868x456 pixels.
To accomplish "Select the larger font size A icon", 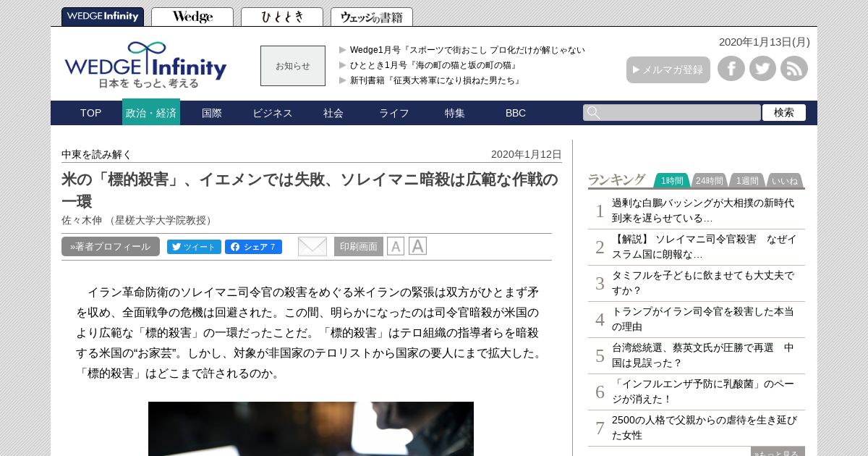I will [x=417, y=246].
